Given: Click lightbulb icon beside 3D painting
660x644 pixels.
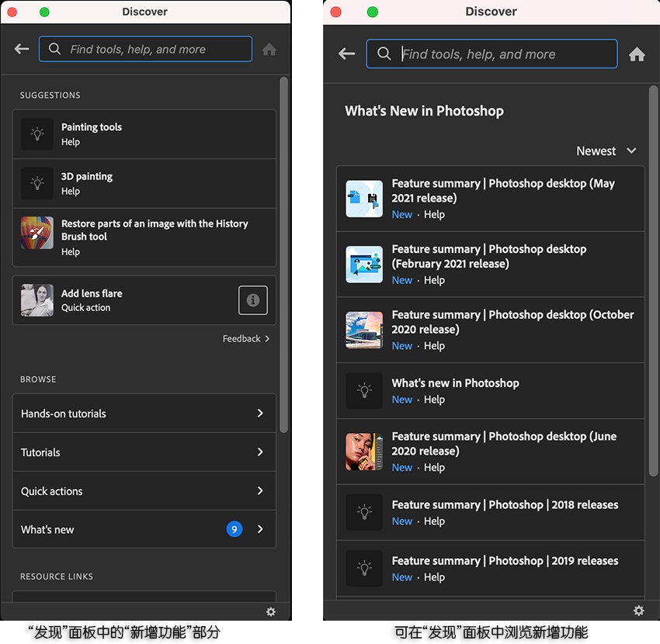Looking at the screenshot, I should point(37,183).
